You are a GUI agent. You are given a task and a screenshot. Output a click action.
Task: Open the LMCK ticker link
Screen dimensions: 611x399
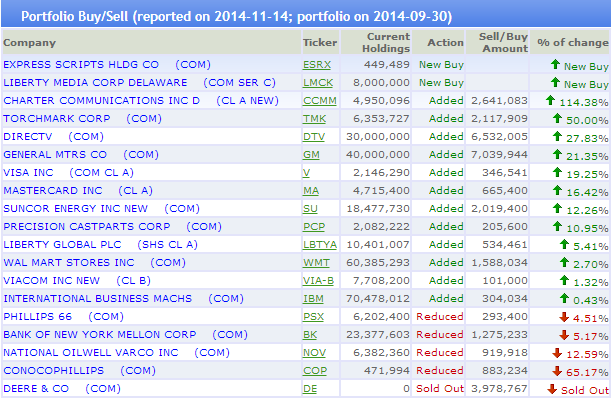[x=318, y=83]
